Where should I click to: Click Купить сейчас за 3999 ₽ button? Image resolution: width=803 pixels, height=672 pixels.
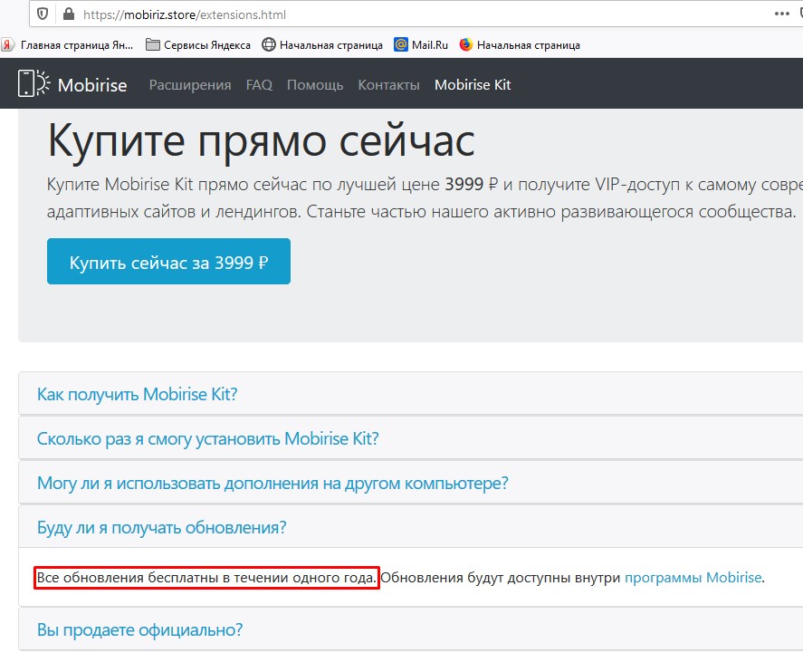point(168,261)
